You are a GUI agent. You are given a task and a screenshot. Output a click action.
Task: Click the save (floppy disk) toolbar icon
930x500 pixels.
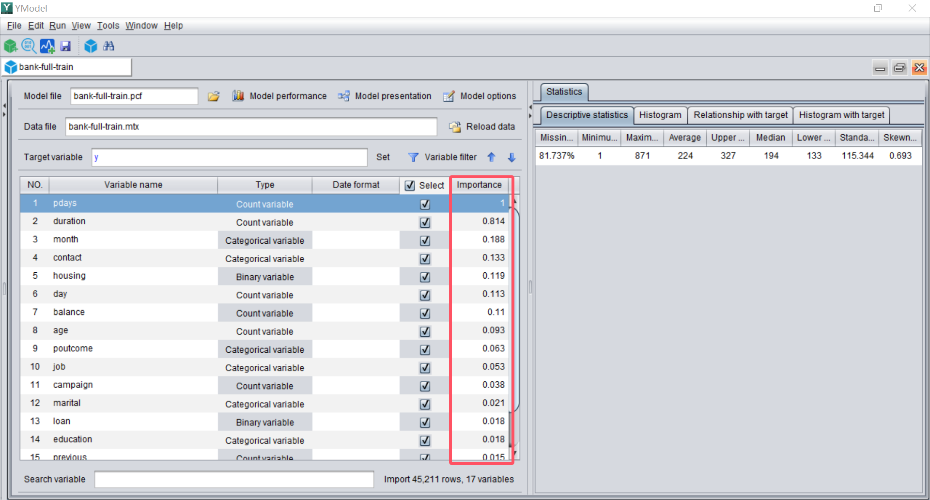(65, 46)
